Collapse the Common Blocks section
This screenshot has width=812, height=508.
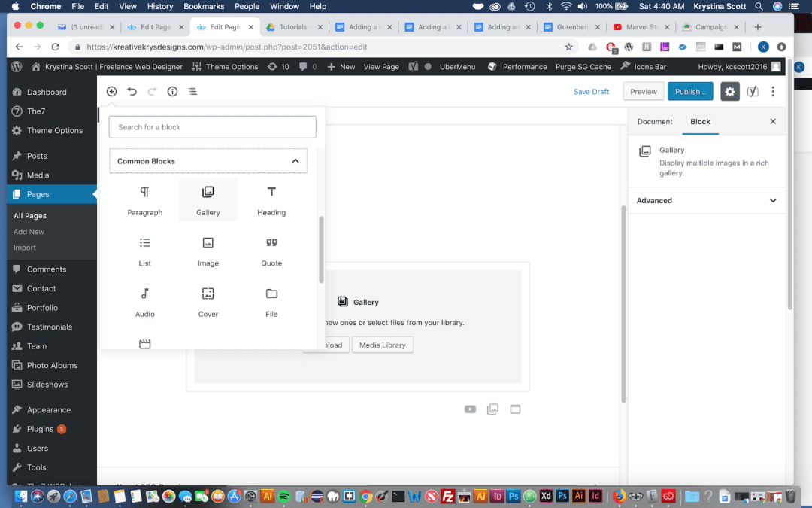coord(208,161)
